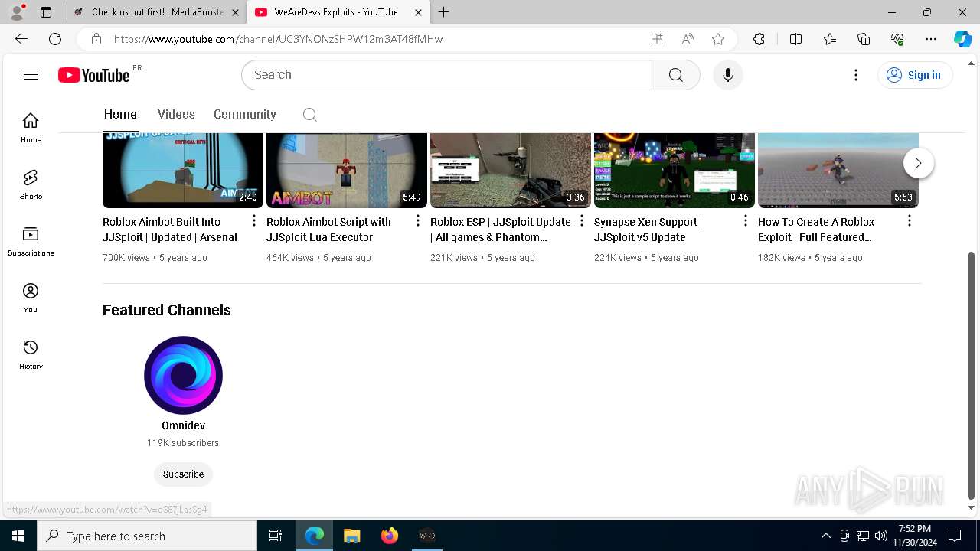Open browser extensions puzzle icon
The width and height of the screenshot is (980, 551).
click(x=759, y=39)
